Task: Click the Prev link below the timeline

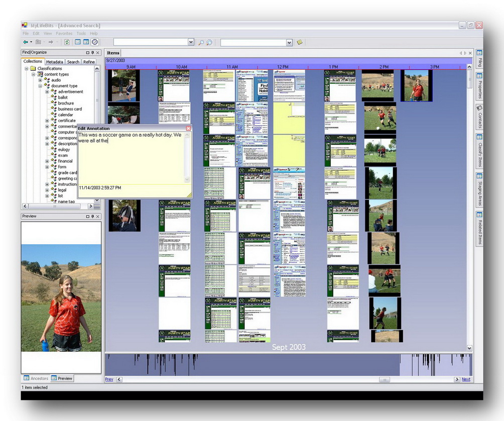Action: pos(109,379)
